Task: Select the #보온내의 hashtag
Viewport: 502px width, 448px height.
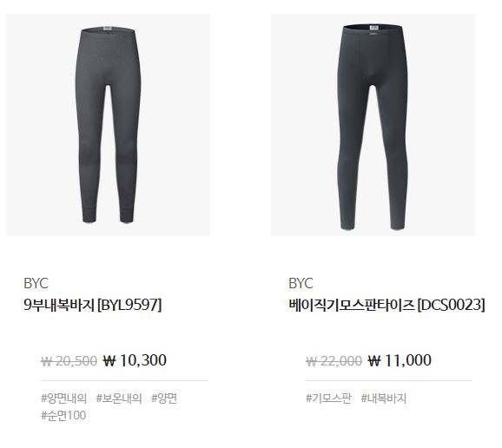Action: pyautogui.click(x=119, y=399)
